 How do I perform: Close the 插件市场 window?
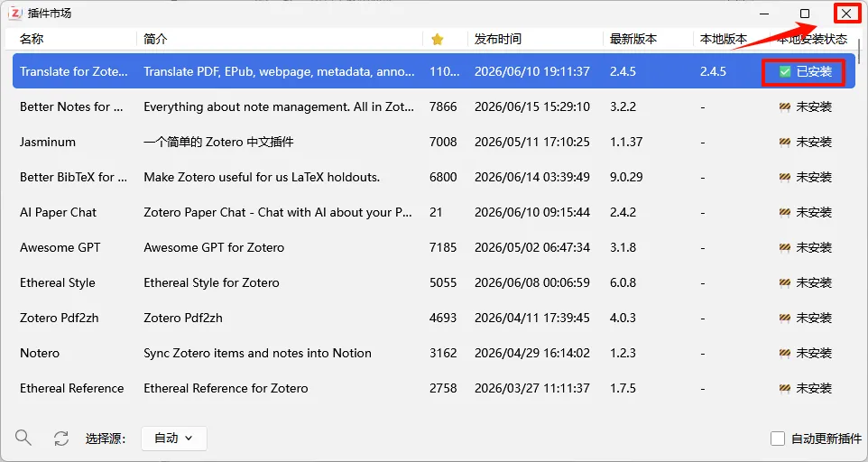845,14
